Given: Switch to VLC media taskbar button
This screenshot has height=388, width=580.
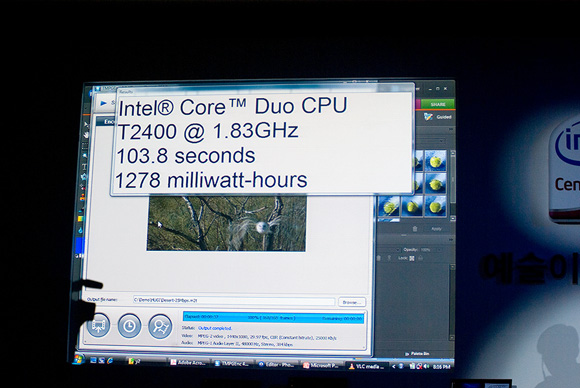Looking at the screenshot, I should point(366,366).
